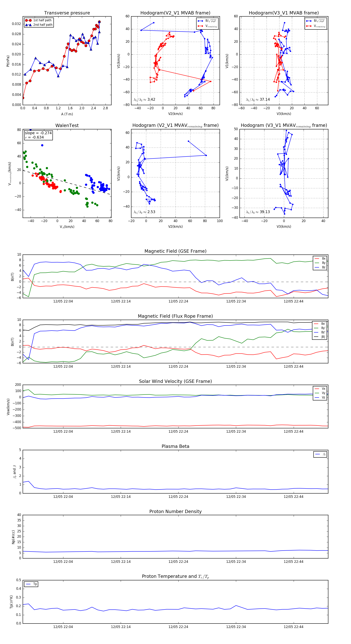This screenshot has width=351, height=644.
Task: Select the 'Vz' legend entry
Action: (320, 398)
